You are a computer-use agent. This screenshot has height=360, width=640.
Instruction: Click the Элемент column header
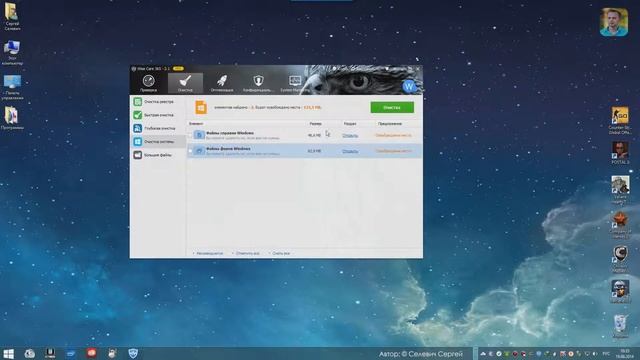(x=196, y=124)
